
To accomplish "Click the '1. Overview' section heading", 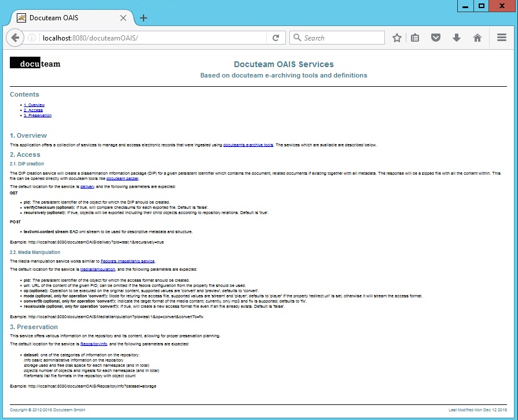I will click(x=28, y=135).
